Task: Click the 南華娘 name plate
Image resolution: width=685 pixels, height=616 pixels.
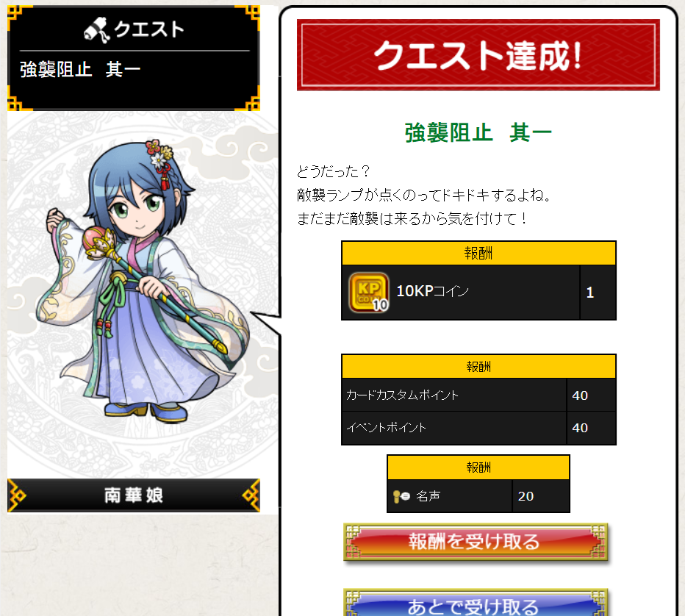Action: coord(134,495)
